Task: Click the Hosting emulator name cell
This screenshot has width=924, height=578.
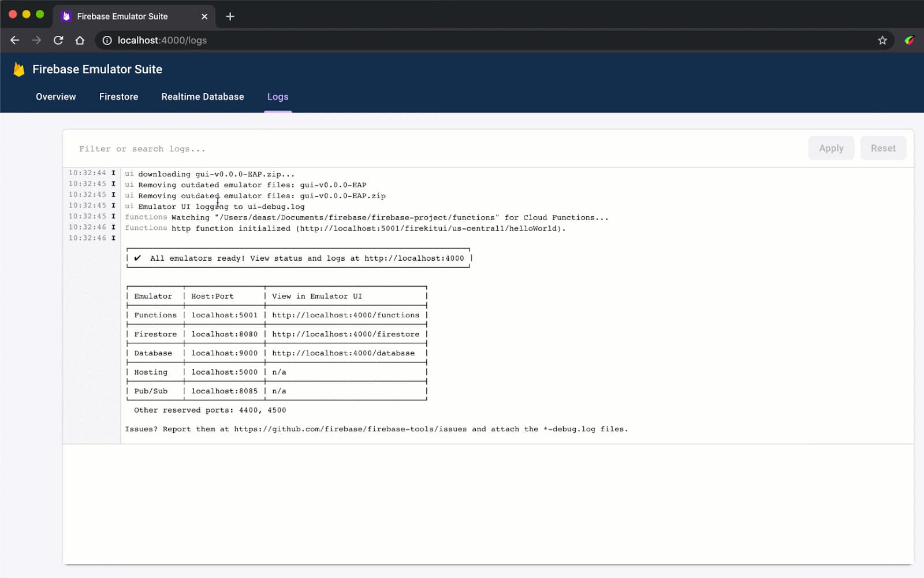Action: tap(151, 372)
